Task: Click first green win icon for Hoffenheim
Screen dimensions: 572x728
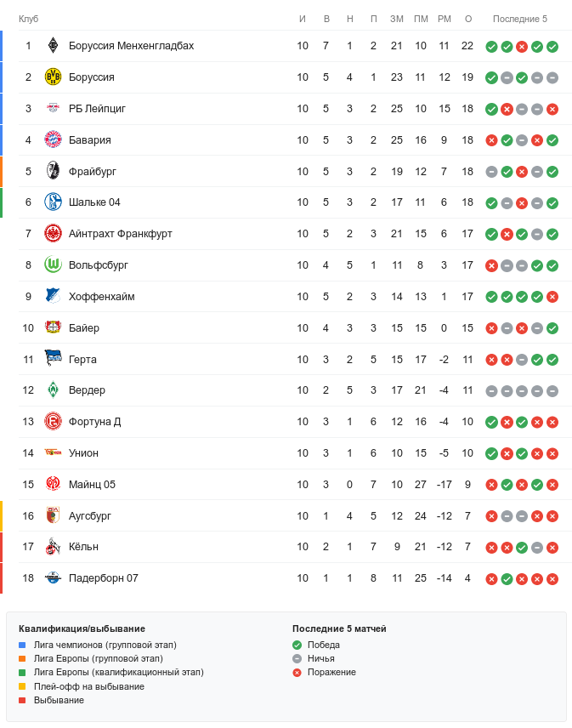Action: (x=491, y=297)
